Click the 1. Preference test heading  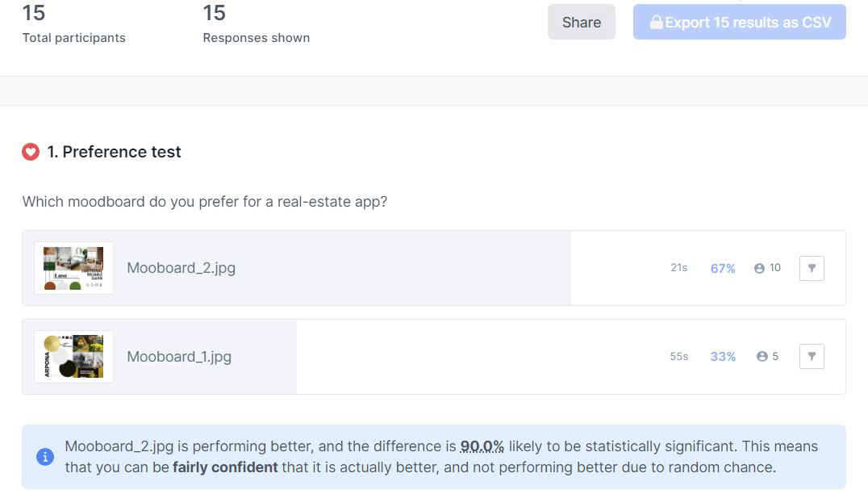coord(122,152)
